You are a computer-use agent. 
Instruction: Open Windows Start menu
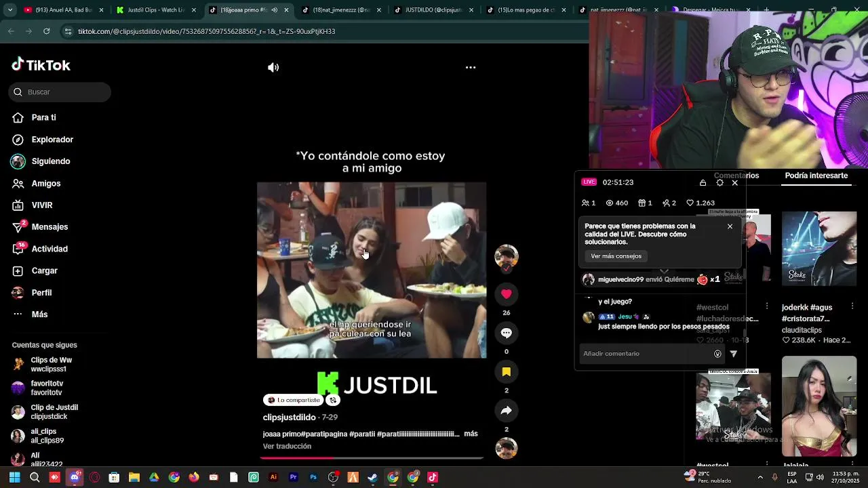tap(14, 477)
